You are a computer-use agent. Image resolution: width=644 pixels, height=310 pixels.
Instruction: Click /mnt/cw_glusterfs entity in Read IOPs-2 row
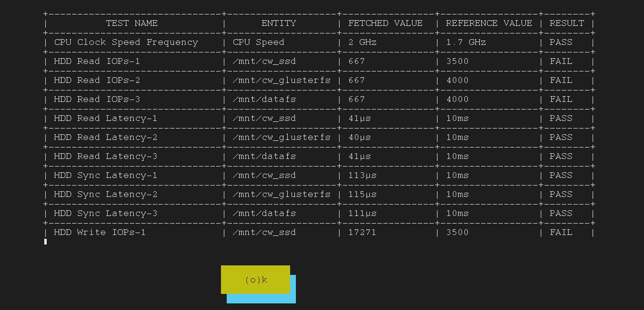pyautogui.click(x=281, y=80)
